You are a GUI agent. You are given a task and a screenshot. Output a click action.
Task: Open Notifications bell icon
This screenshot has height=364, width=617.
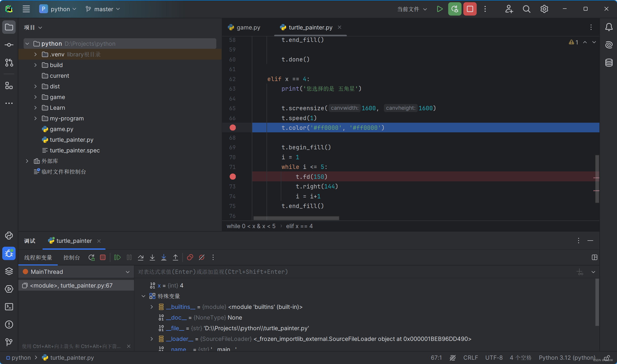(609, 27)
